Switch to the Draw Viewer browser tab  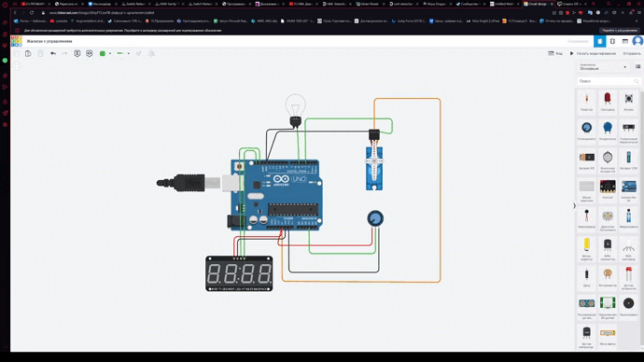point(370,4)
